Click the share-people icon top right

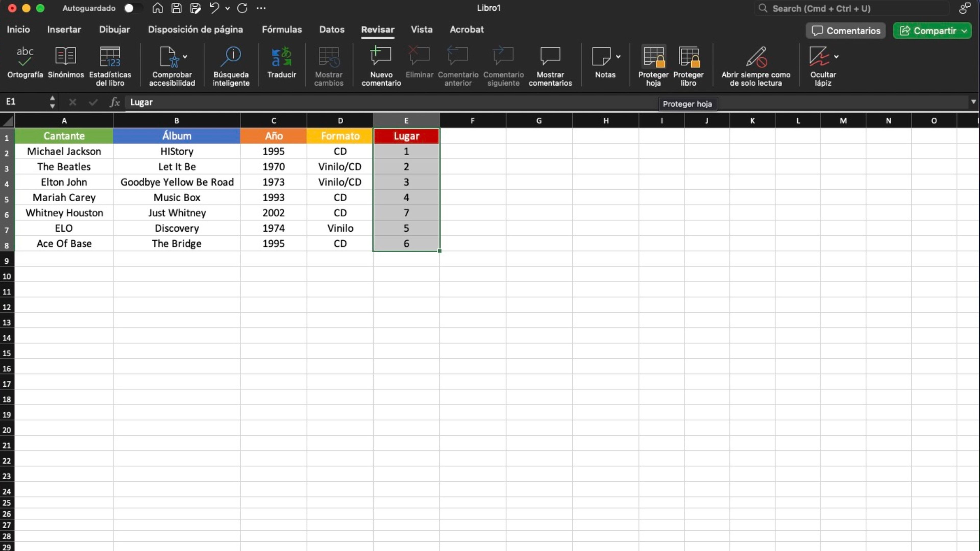pyautogui.click(x=965, y=8)
